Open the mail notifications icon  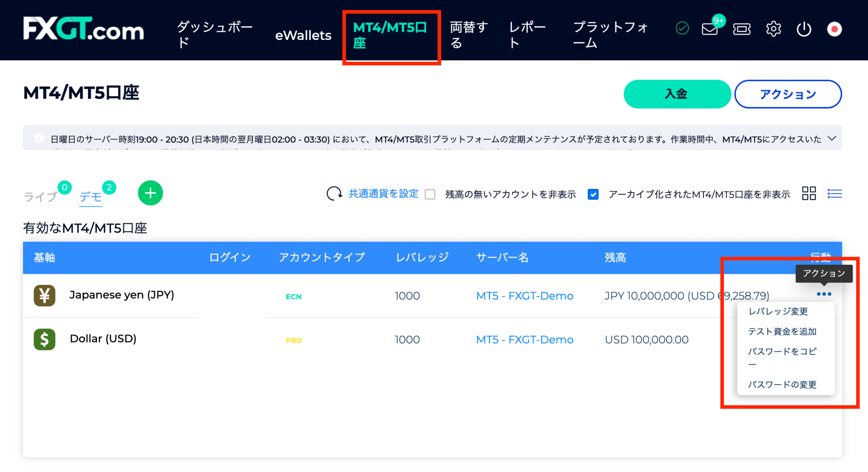pyautogui.click(x=709, y=29)
